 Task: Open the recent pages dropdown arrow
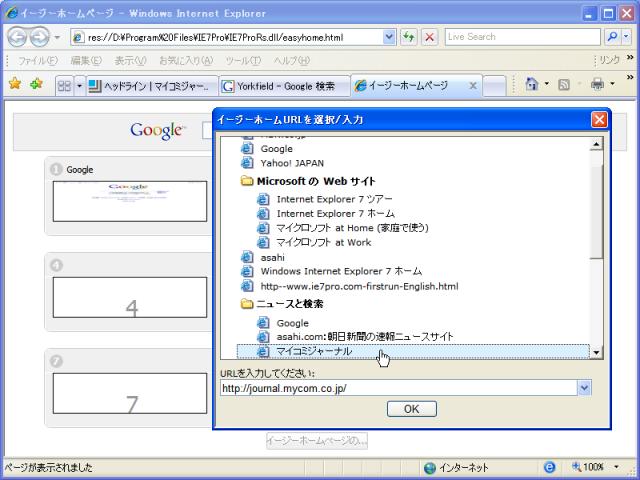pyautogui.click(x=57, y=37)
